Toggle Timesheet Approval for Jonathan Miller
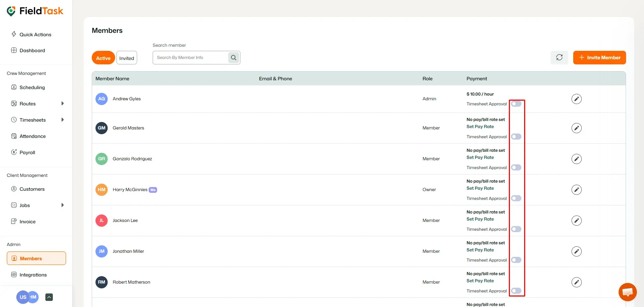 click(516, 260)
